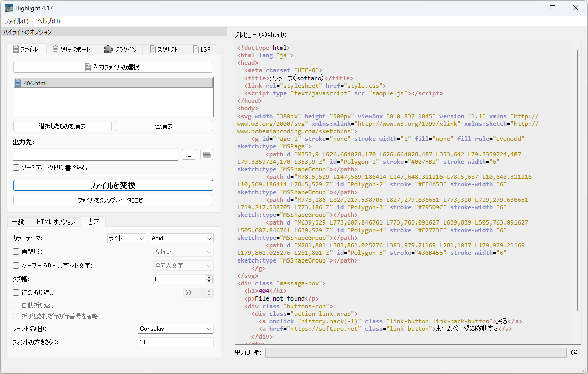The width and height of the screenshot is (588, 374).
Task: Click the 入力ファイルの選択 button
Action: coord(113,67)
